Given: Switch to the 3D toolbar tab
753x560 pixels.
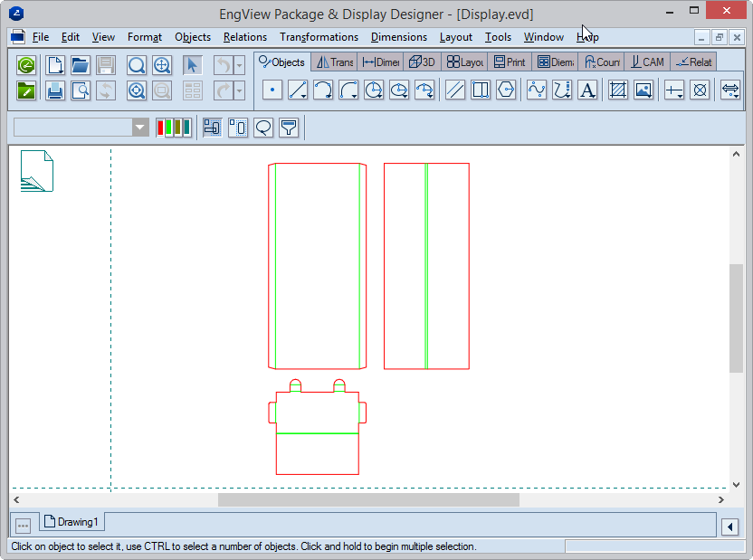Looking at the screenshot, I should coord(422,62).
